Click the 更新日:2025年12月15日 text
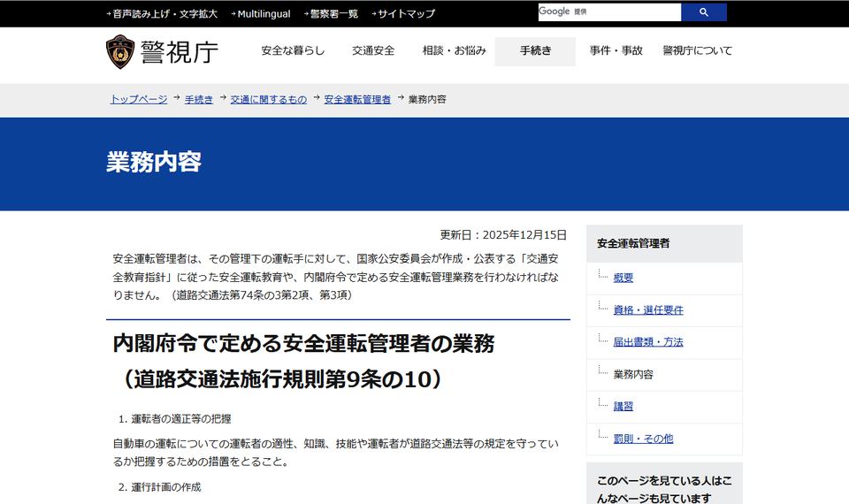 (503, 235)
